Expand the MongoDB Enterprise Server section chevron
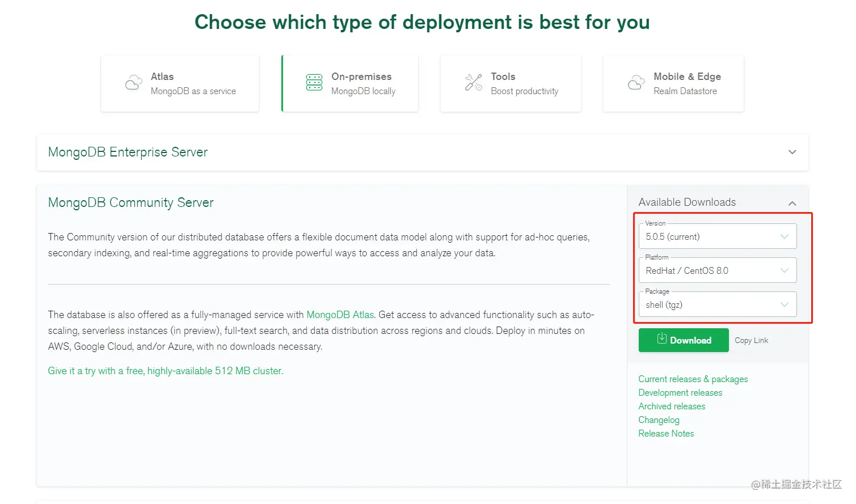The height and width of the screenshot is (504, 856). click(x=792, y=152)
